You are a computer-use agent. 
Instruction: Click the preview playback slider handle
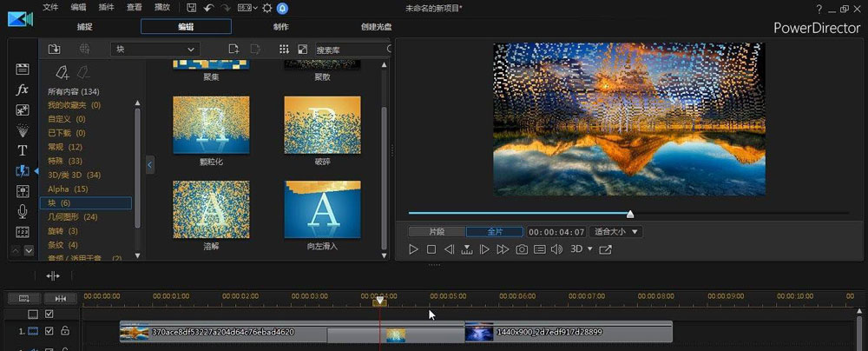point(630,214)
